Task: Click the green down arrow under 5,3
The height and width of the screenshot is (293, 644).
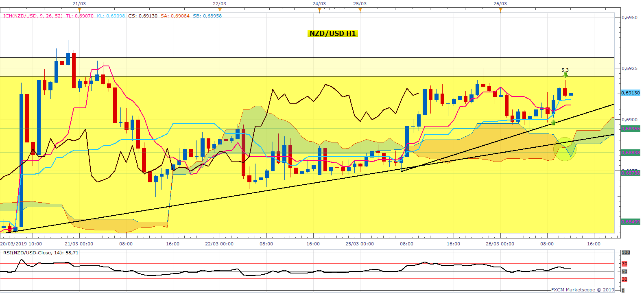Action: (x=565, y=75)
